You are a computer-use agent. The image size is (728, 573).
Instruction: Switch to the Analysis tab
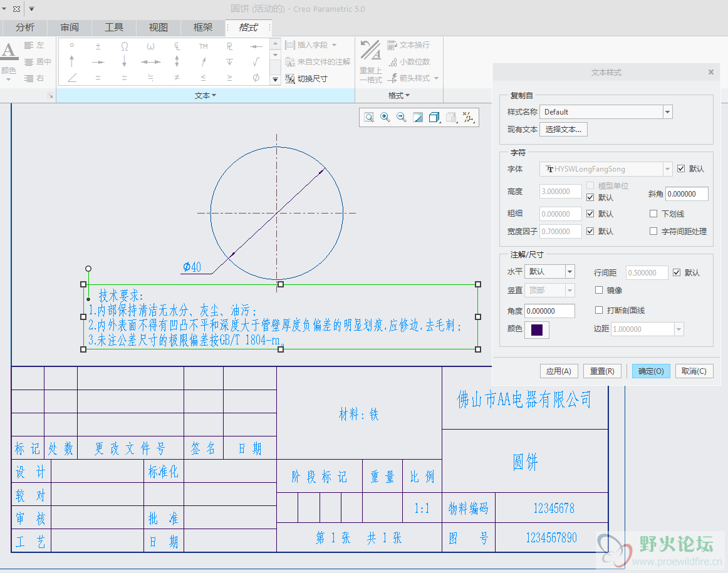25,28
